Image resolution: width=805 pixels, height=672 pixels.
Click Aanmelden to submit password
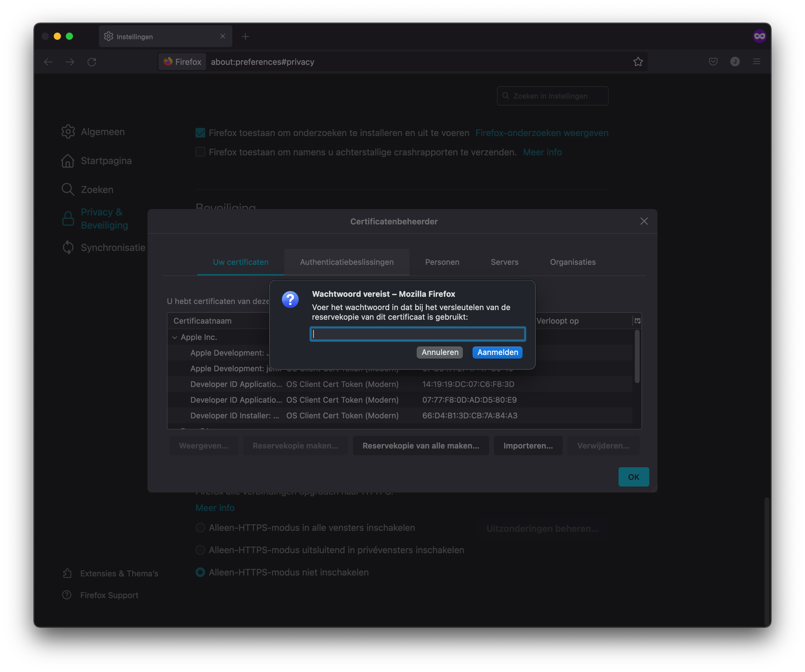[498, 353]
